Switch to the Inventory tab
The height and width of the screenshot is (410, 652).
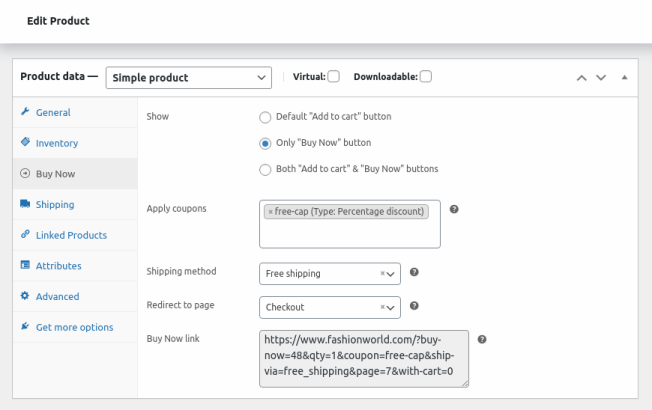56,143
